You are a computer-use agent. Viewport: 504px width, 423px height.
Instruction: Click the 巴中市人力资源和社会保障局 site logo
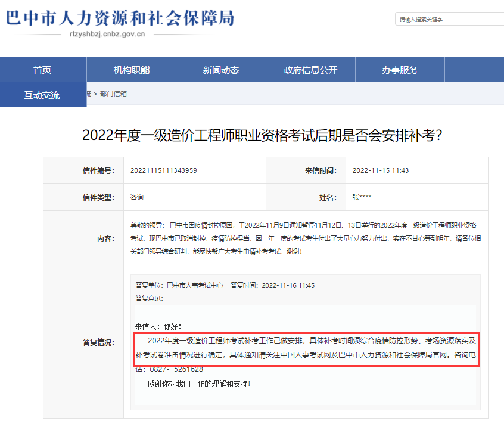click(120, 18)
